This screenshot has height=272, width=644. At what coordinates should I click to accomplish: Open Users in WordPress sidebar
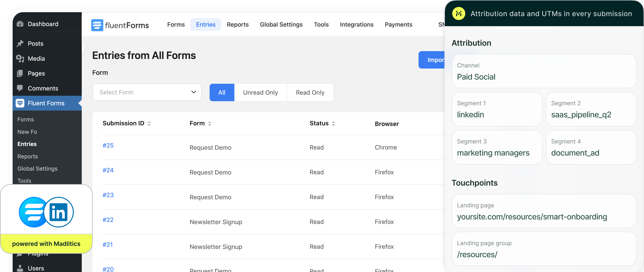click(47, 268)
